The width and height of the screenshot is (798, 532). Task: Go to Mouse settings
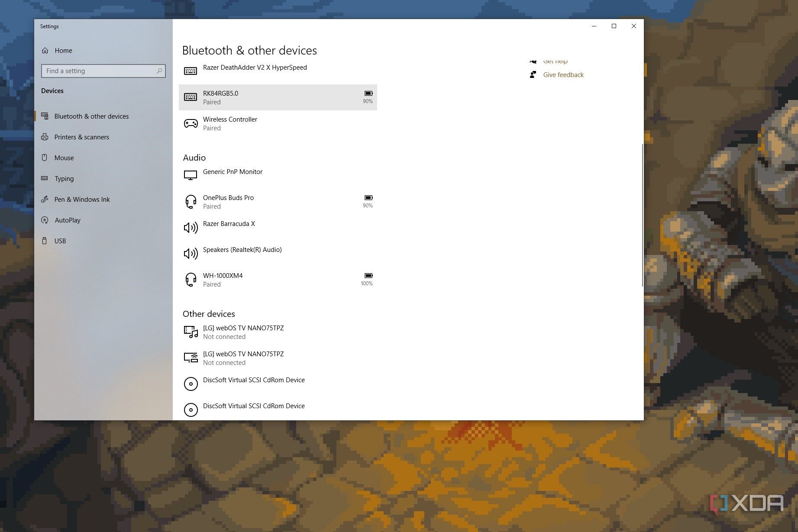[103, 158]
